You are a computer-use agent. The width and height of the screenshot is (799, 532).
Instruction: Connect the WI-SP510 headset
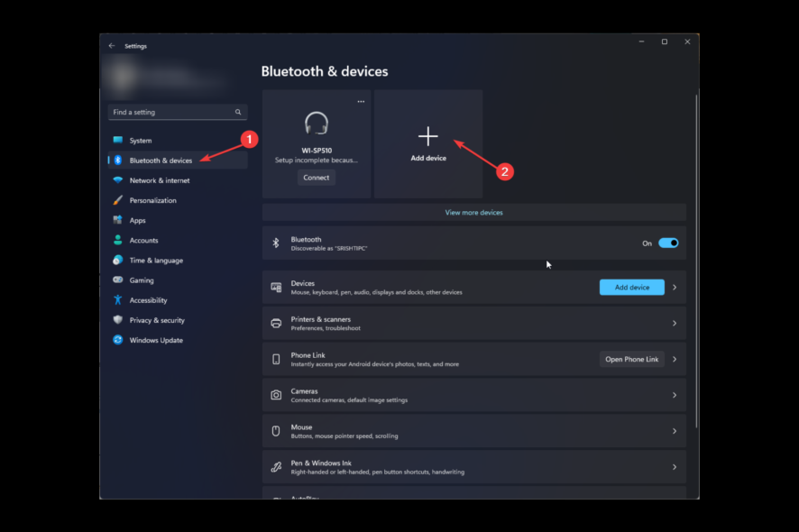(317, 178)
